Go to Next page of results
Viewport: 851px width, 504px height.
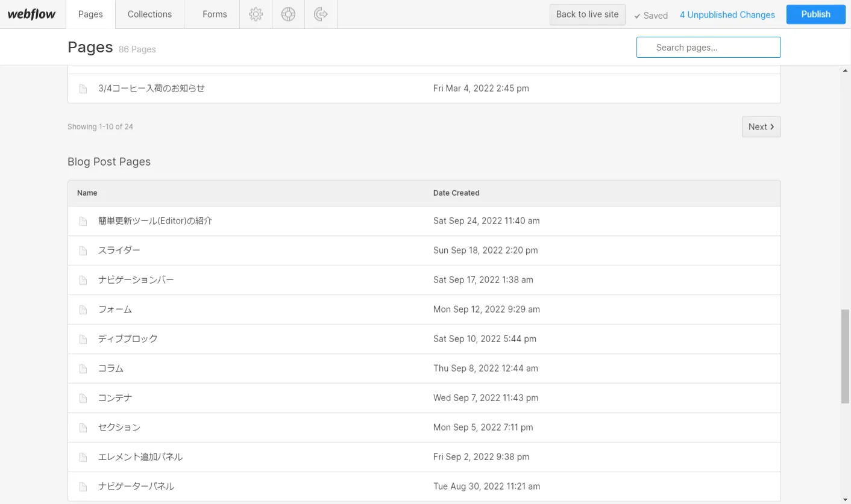[761, 126]
